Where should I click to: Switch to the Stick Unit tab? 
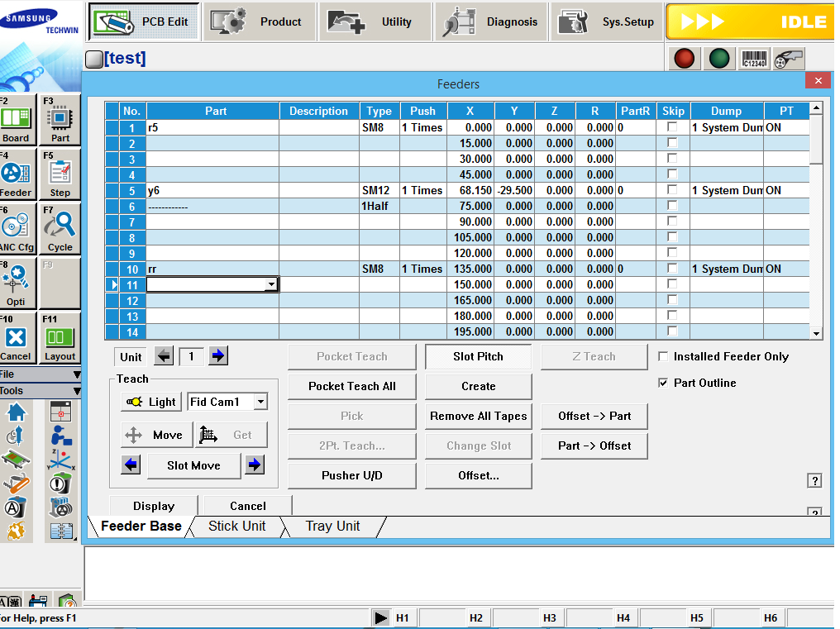coord(236,527)
